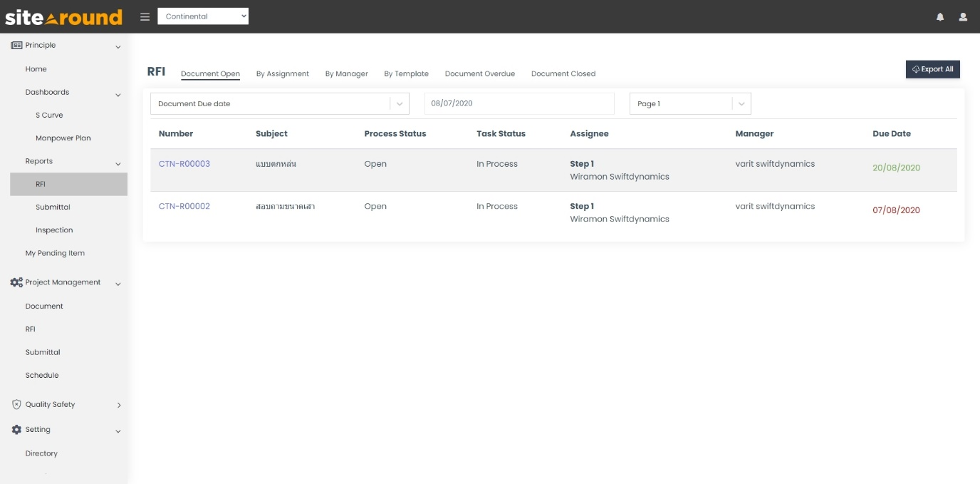Click the Export All button
The image size is (980, 484).
[932, 69]
